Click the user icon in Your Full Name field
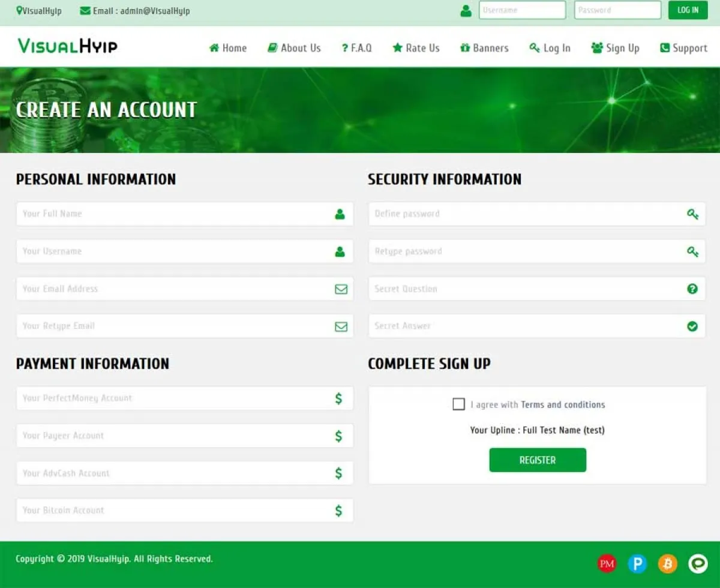This screenshot has height=588, width=720. pos(340,214)
